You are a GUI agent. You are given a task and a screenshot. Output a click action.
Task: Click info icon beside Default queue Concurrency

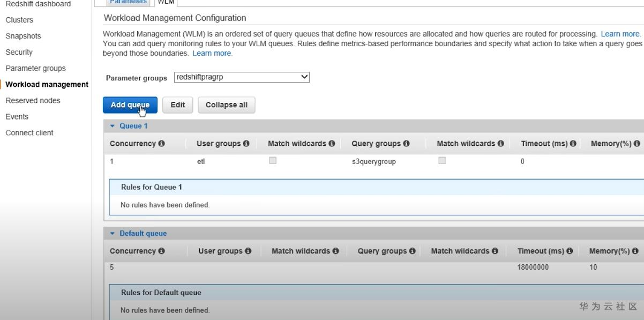coord(161,251)
